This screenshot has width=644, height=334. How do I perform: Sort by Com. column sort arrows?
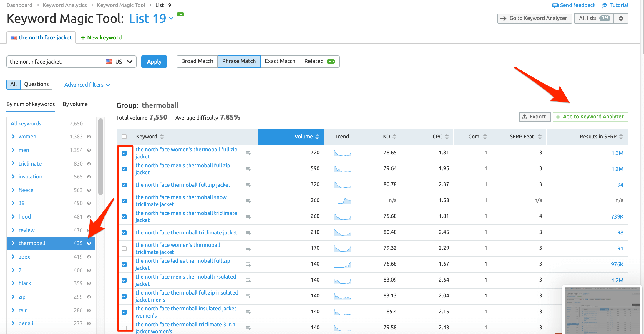[x=485, y=137]
